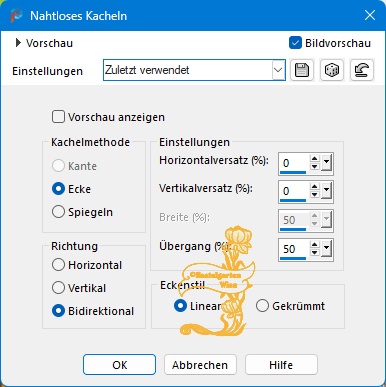
Task: Choose the Horizontal direction option
Action: coord(58,265)
